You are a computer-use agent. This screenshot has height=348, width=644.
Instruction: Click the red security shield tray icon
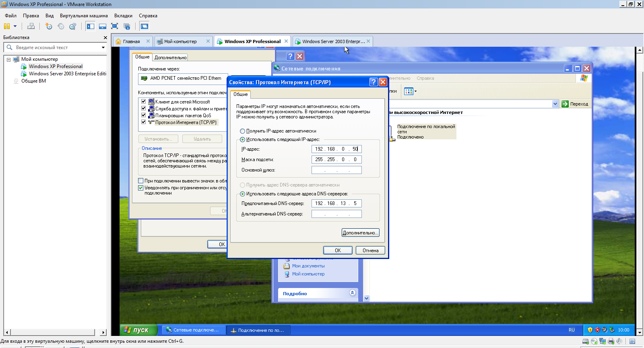coord(598,330)
